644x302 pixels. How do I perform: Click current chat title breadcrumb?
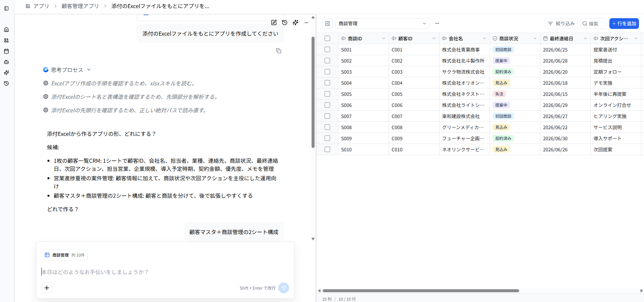point(160,6)
